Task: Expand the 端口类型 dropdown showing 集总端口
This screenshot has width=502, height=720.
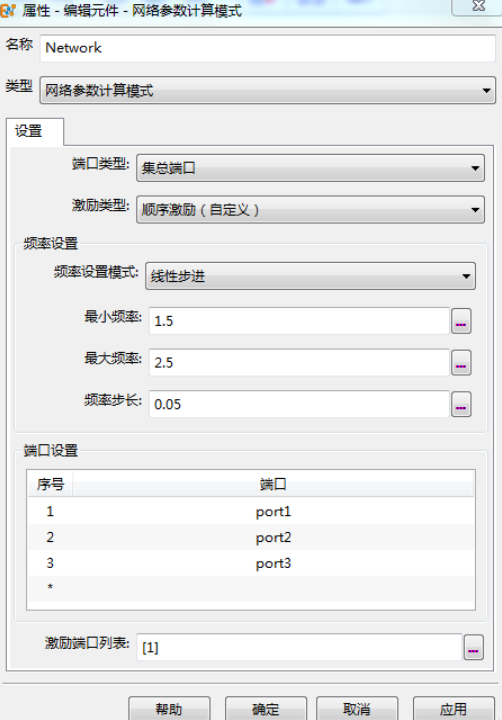Action: pyautogui.click(x=310, y=168)
